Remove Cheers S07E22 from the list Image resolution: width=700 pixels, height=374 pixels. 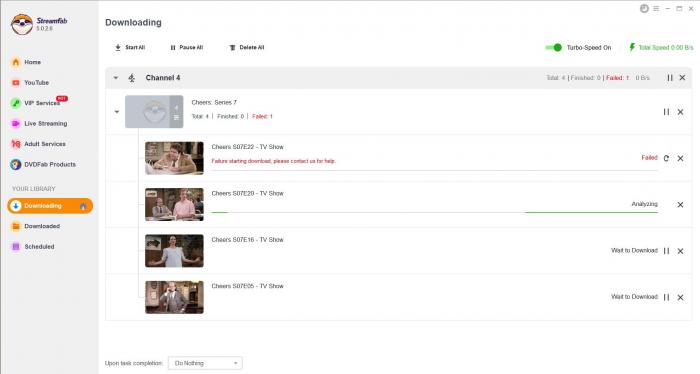(x=680, y=158)
